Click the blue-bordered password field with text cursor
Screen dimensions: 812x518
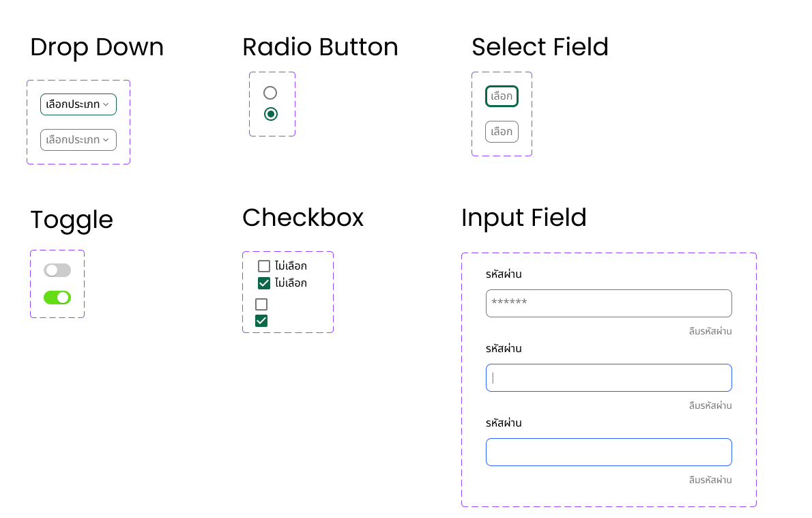609,377
